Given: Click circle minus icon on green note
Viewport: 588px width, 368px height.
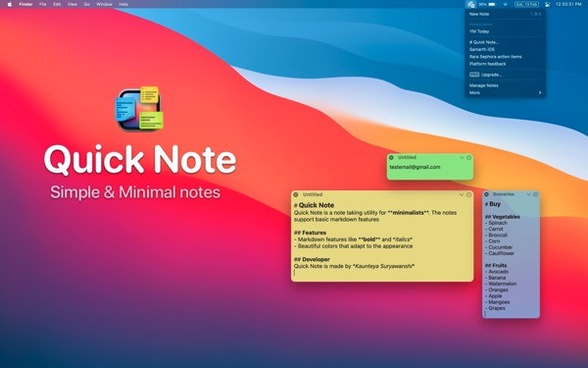Looking at the screenshot, I should (468, 158).
